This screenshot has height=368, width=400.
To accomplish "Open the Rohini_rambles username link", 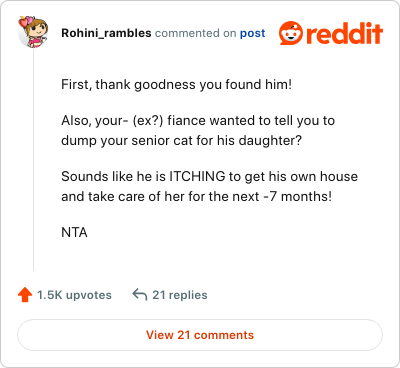I will (106, 33).
